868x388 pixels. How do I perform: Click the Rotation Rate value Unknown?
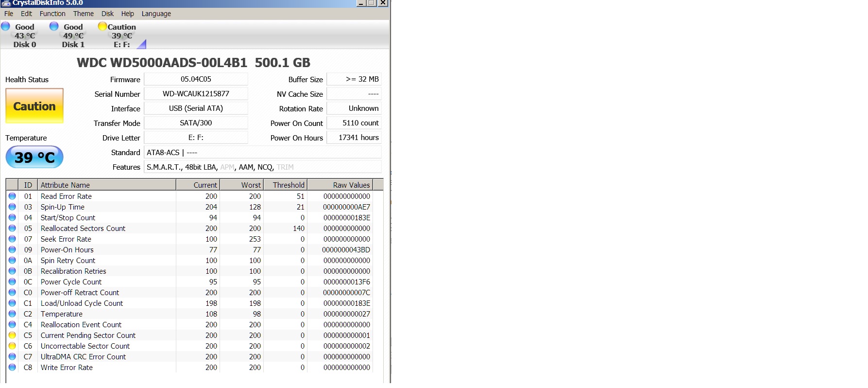pyautogui.click(x=354, y=108)
